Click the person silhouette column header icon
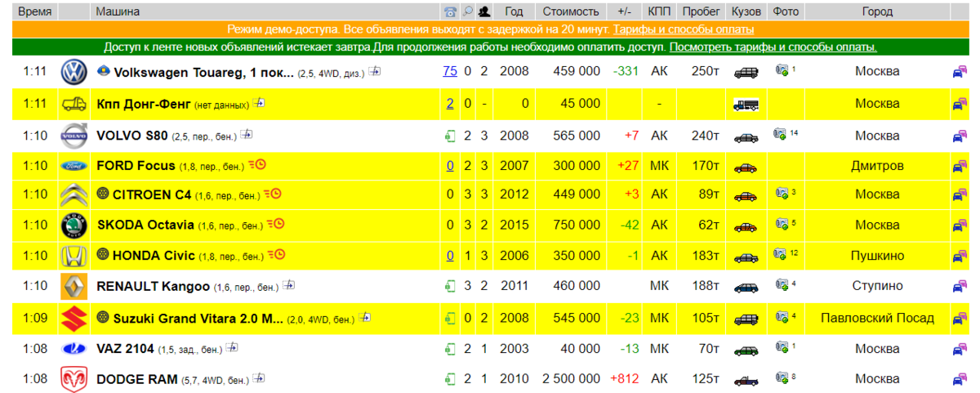The width and height of the screenshot is (980, 393). click(484, 11)
